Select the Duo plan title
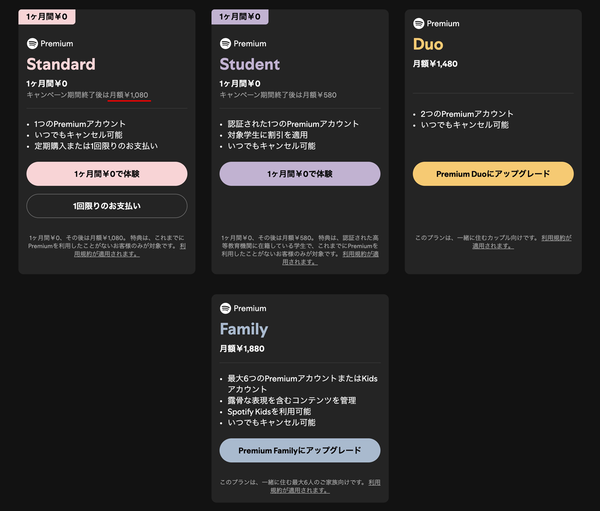The height and width of the screenshot is (511, 600). [x=428, y=44]
